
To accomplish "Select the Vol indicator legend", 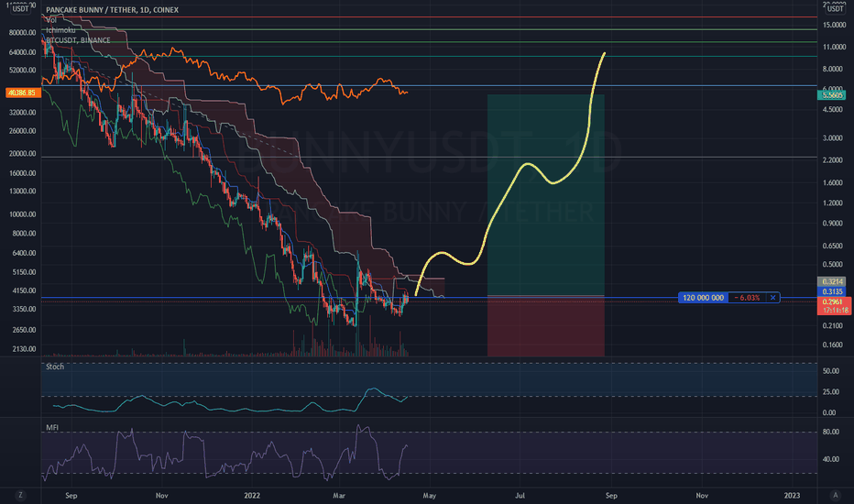I will (x=51, y=20).
